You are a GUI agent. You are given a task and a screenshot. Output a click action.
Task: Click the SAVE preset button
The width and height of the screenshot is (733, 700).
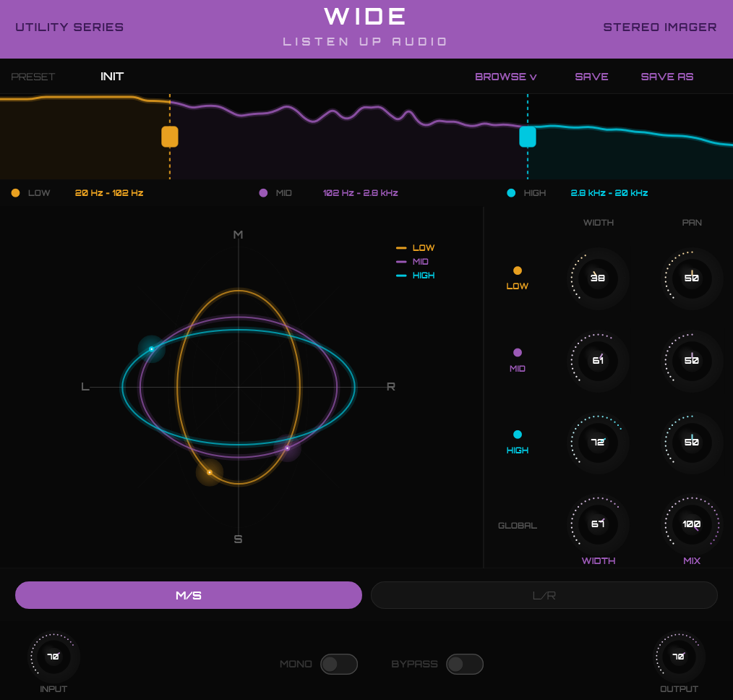pyautogui.click(x=591, y=77)
